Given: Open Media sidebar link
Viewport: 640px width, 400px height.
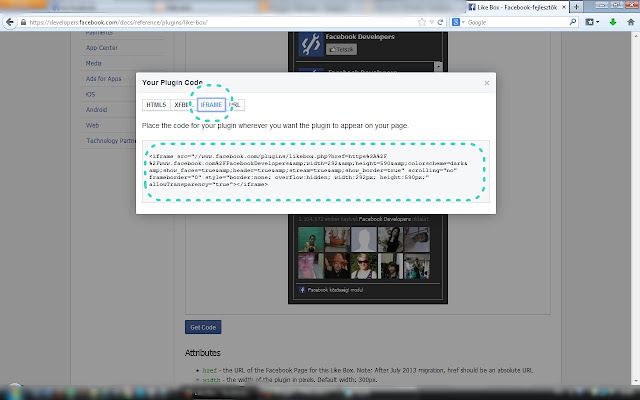Looking at the screenshot, I should (x=93, y=63).
